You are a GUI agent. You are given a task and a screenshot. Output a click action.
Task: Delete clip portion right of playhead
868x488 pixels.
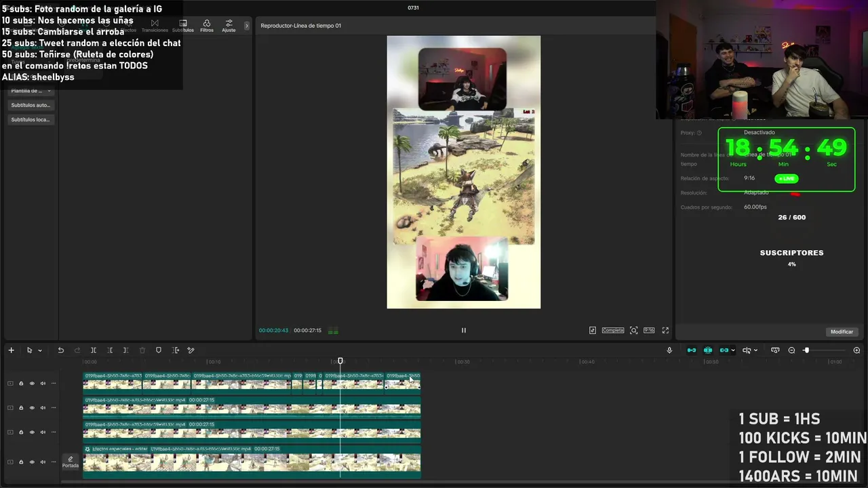coord(125,350)
